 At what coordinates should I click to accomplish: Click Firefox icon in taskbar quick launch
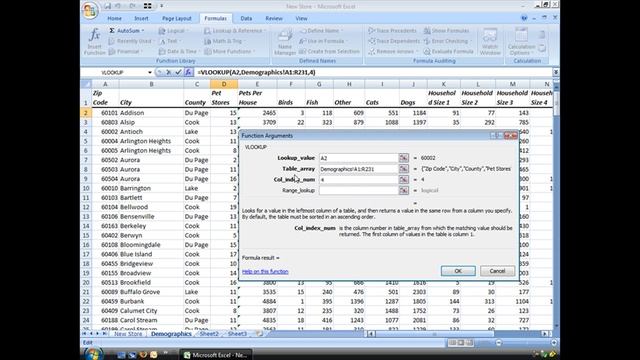(143, 355)
